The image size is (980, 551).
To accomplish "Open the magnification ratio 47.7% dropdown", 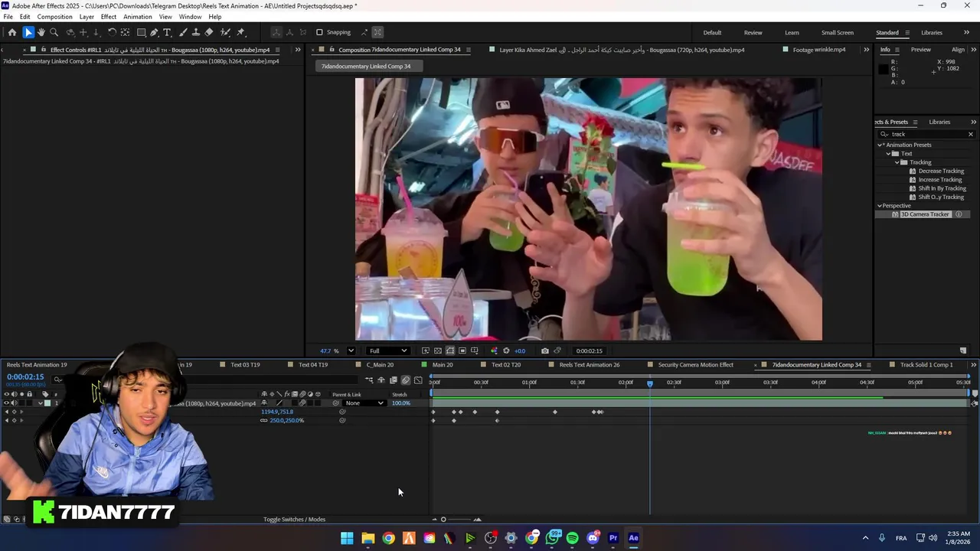I will 351,350.
